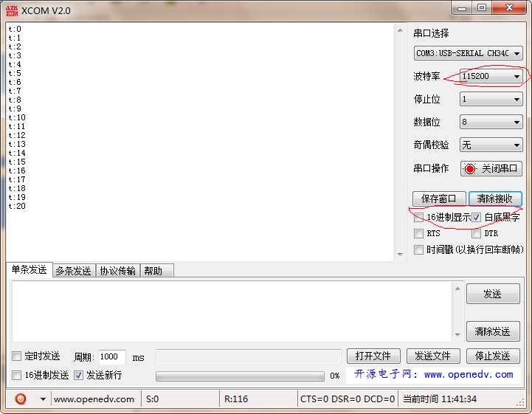Click the received line 't:0'
Viewport: 532px width, 414px height.
[15, 29]
